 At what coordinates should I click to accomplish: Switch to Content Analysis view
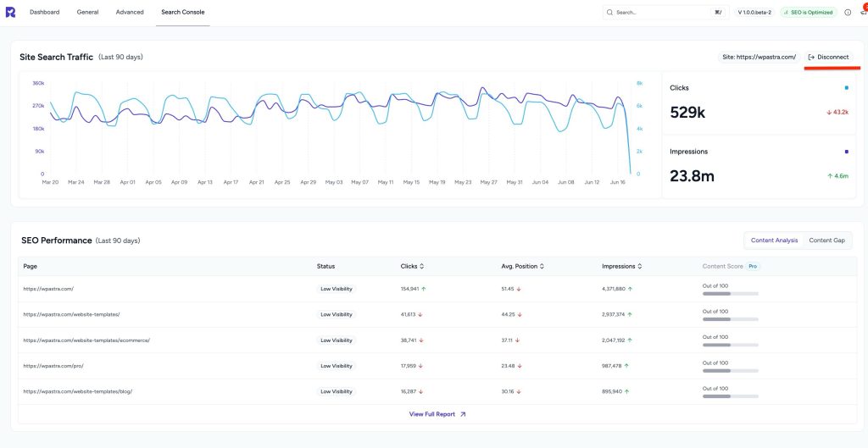[774, 241]
